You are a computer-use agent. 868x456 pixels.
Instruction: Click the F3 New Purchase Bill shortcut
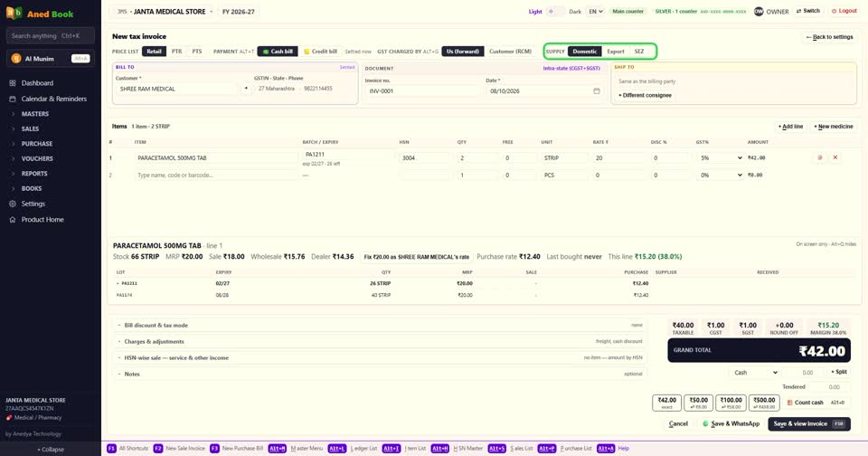236,448
